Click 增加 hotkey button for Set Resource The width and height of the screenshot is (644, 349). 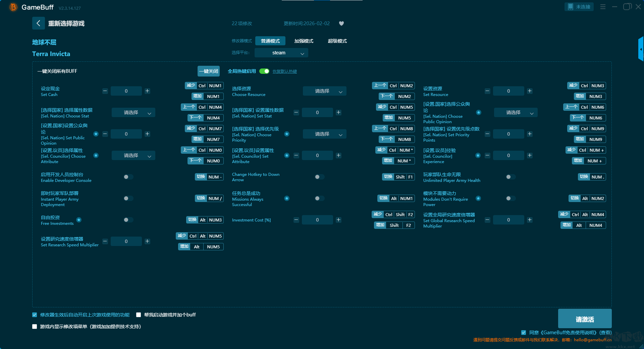pos(580,96)
